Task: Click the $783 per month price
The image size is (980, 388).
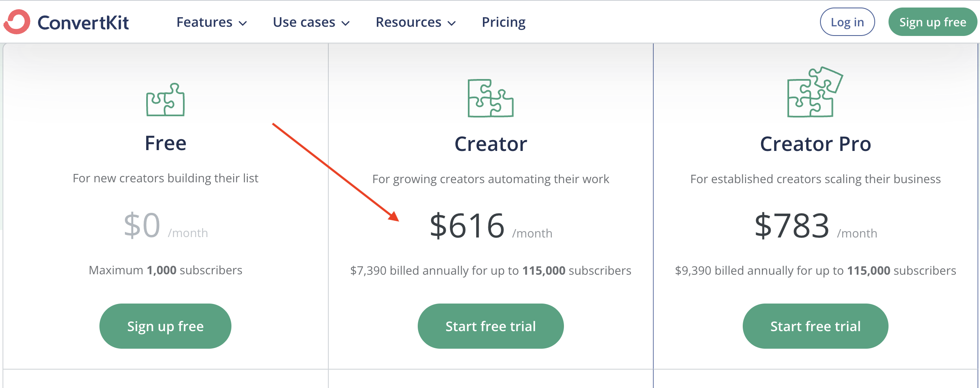Action: point(792,226)
